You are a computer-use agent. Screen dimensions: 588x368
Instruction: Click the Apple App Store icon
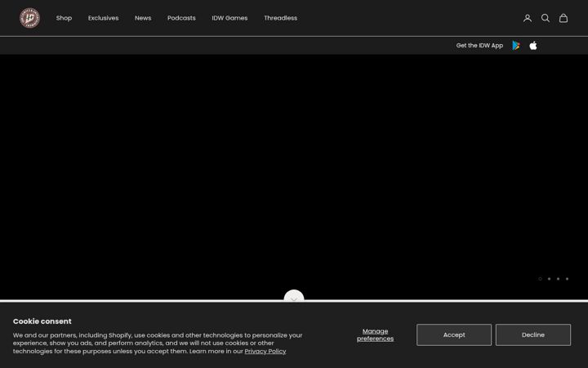532,46
